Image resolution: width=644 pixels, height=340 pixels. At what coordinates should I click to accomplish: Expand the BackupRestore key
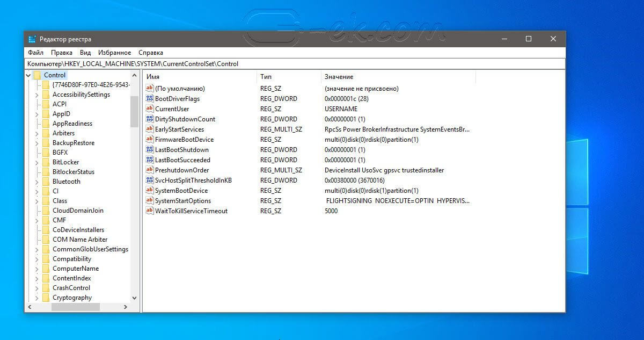pyautogui.click(x=37, y=143)
